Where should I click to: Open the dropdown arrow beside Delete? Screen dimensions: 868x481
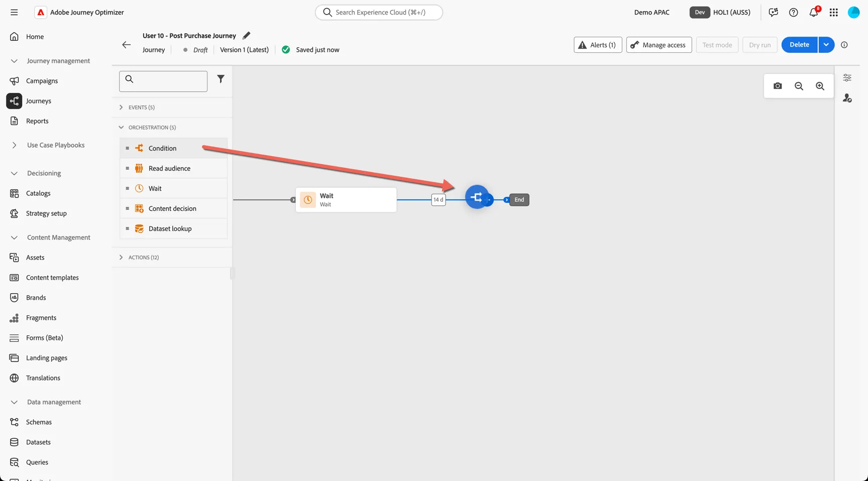coord(826,45)
